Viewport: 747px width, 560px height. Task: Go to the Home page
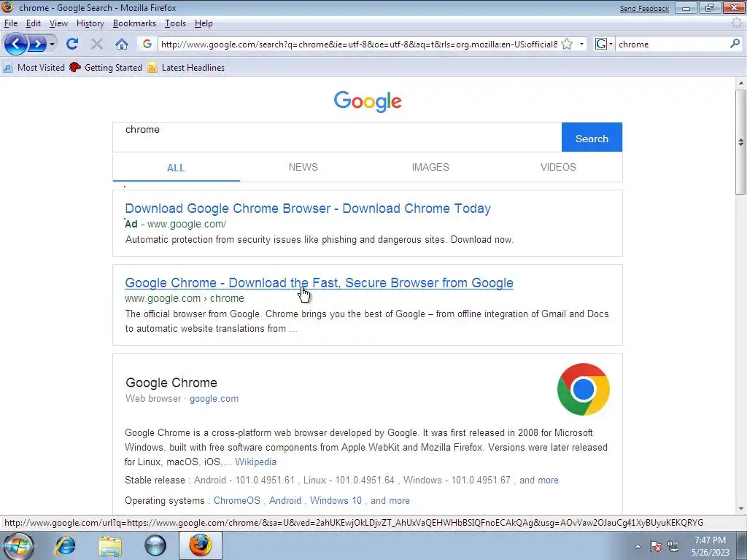point(122,44)
